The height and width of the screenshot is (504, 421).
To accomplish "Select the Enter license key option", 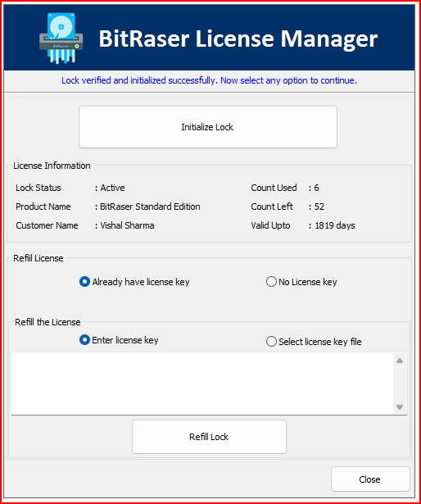I will coord(119,340).
